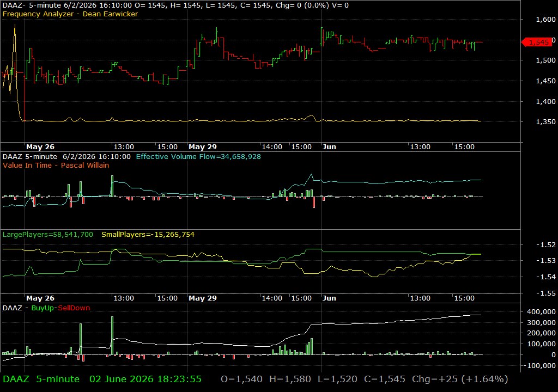Click 'May 26' on the lower players time axis
The height and width of the screenshot is (392, 558).
click(x=40, y=298)
